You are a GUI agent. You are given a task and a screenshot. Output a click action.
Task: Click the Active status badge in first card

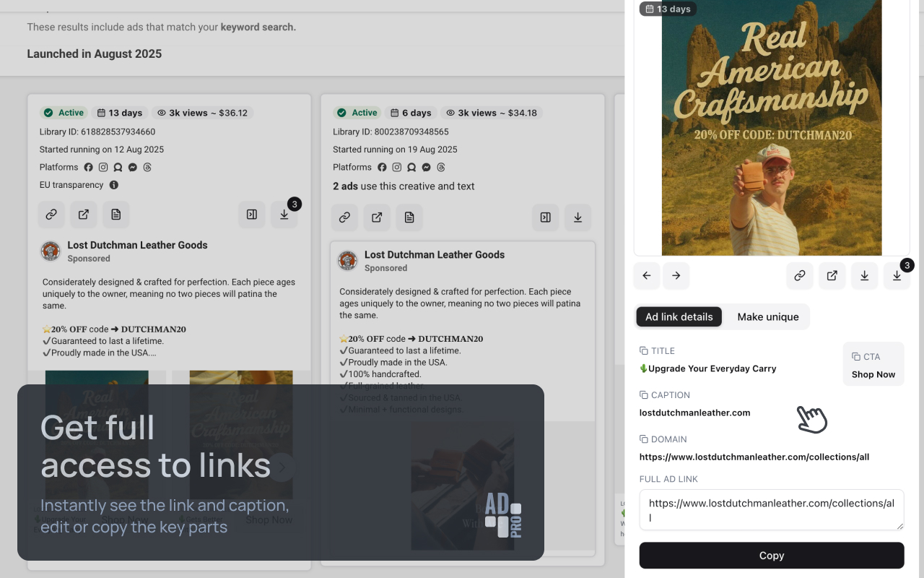pos(64,113)
